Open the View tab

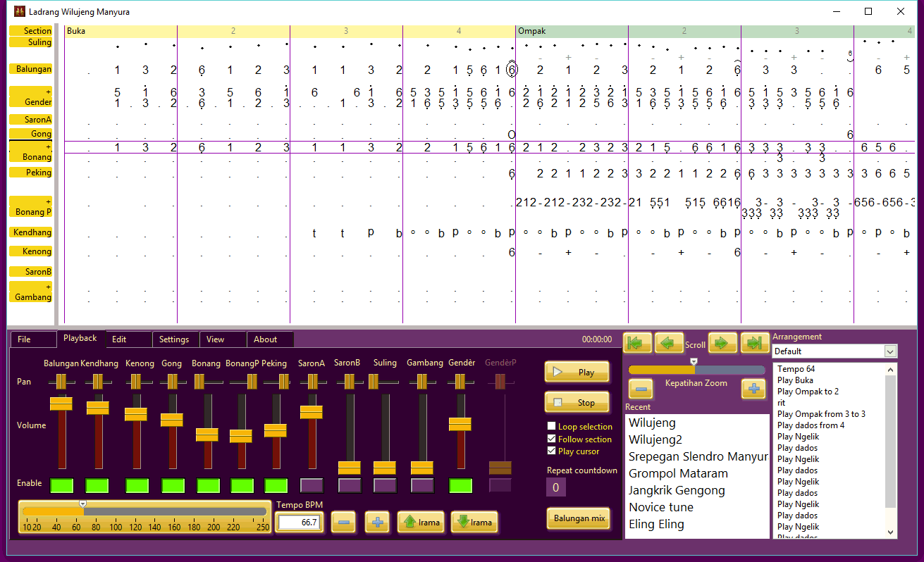tap(223, 339)
